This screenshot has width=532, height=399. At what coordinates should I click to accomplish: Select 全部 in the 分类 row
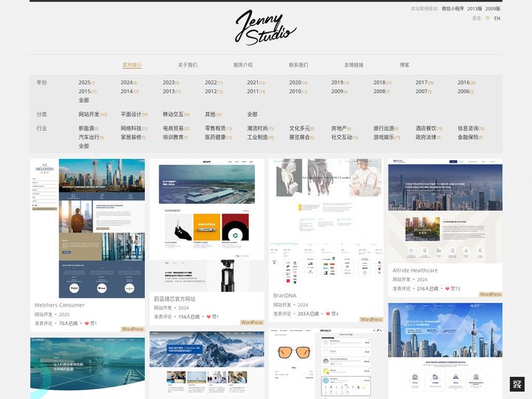[252, 115]
